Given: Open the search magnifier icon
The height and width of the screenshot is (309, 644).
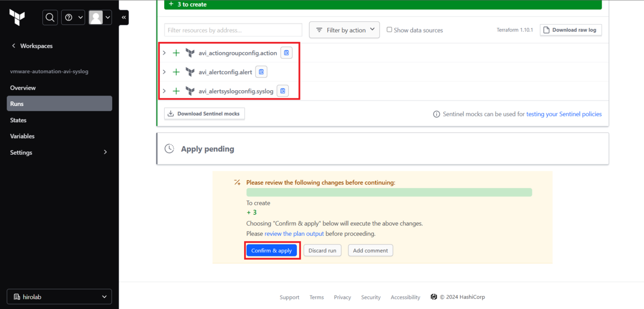Looking at the screenshot, I should click(x=50, y=18).
